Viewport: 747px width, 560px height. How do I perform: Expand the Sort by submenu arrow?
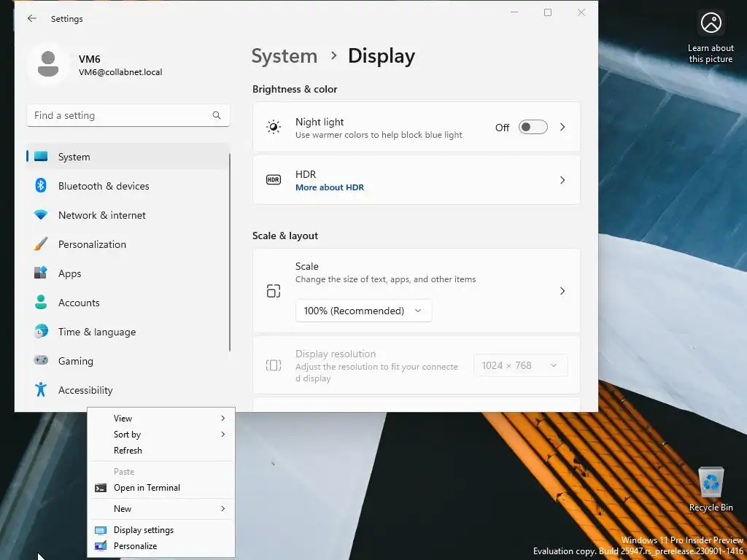coord(223,435)
